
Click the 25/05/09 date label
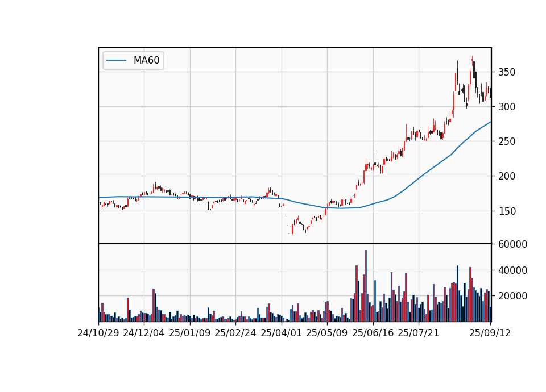pyautogui.click(x=327, y=333)
